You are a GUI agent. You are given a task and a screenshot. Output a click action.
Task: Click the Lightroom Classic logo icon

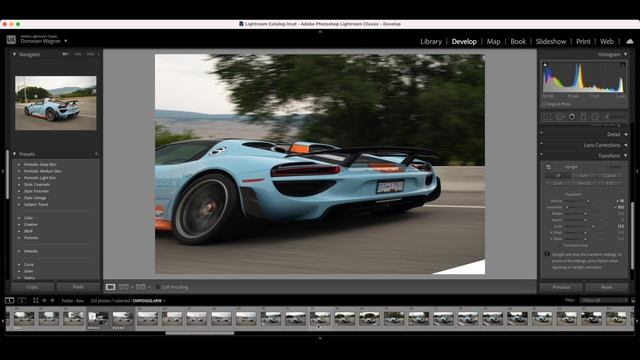coord(11,40)
